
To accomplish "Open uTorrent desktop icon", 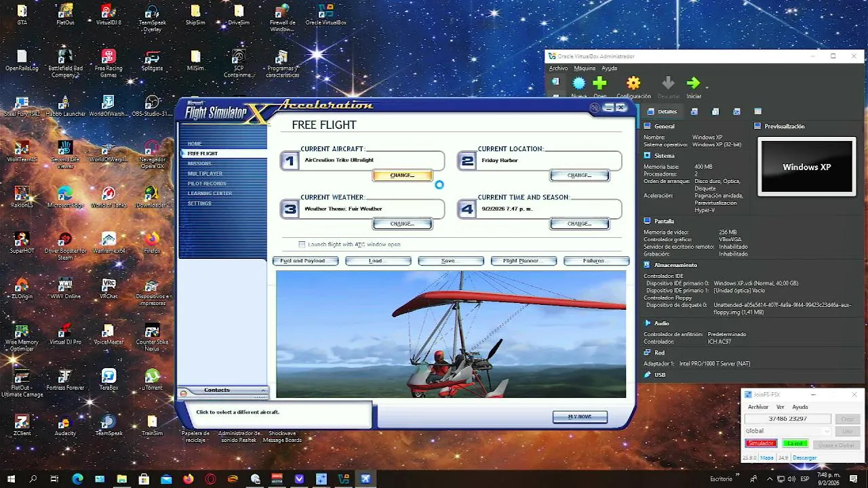I will coord(152,379).
